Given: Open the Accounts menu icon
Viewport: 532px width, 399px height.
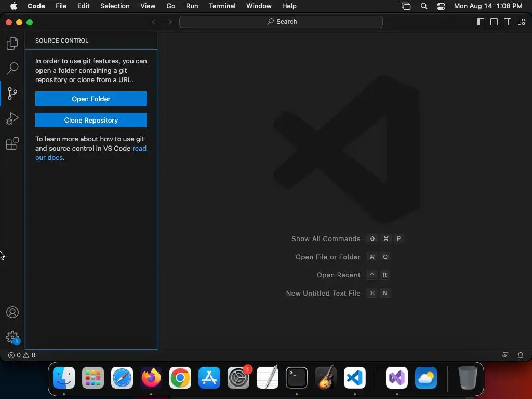Looking at the screenshot, I should (12, 312).
